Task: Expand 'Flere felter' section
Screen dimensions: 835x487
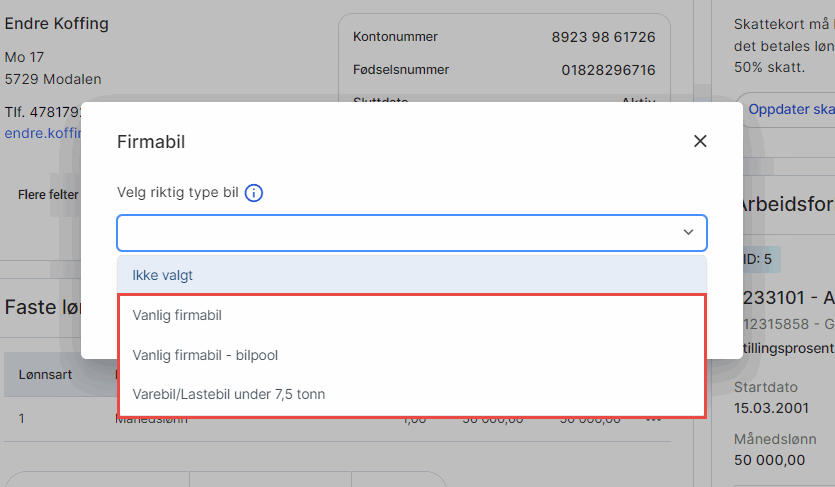Action: 48,195
